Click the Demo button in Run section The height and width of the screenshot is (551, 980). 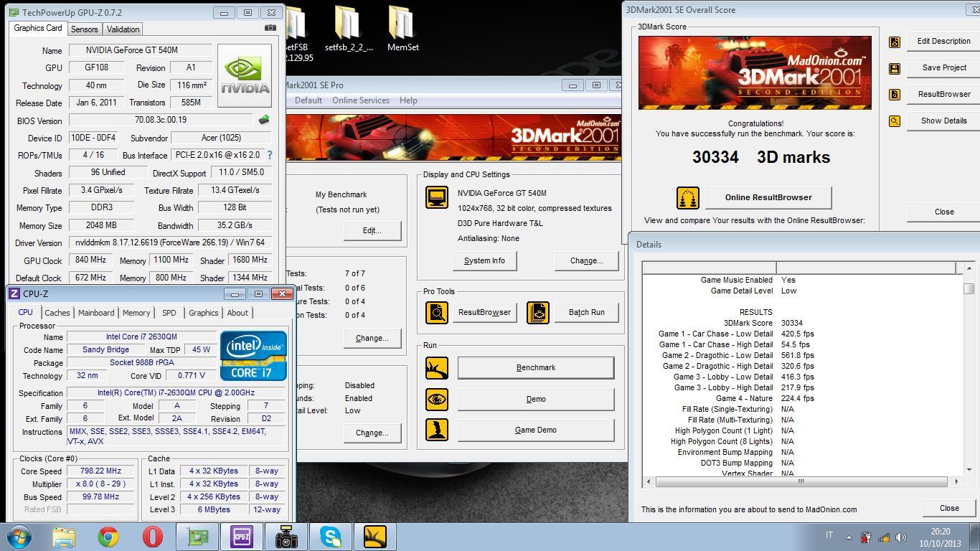click(536, 399)
